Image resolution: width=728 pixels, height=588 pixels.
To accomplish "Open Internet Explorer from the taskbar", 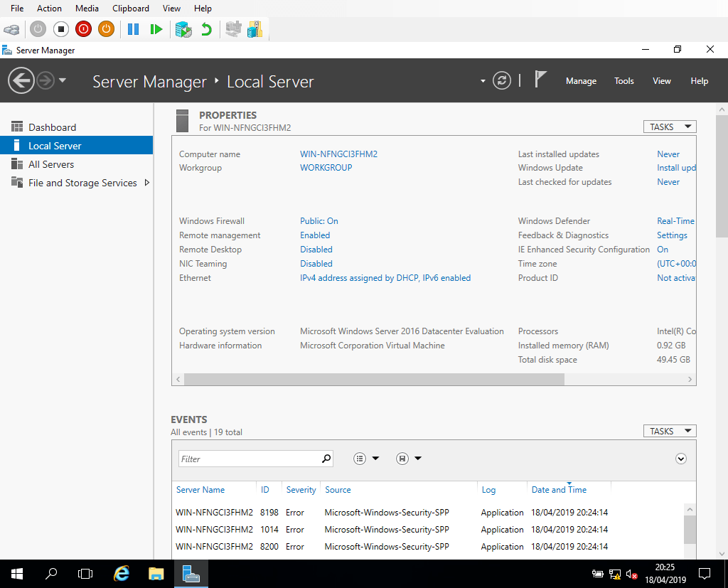I will (x=122, y=574).
